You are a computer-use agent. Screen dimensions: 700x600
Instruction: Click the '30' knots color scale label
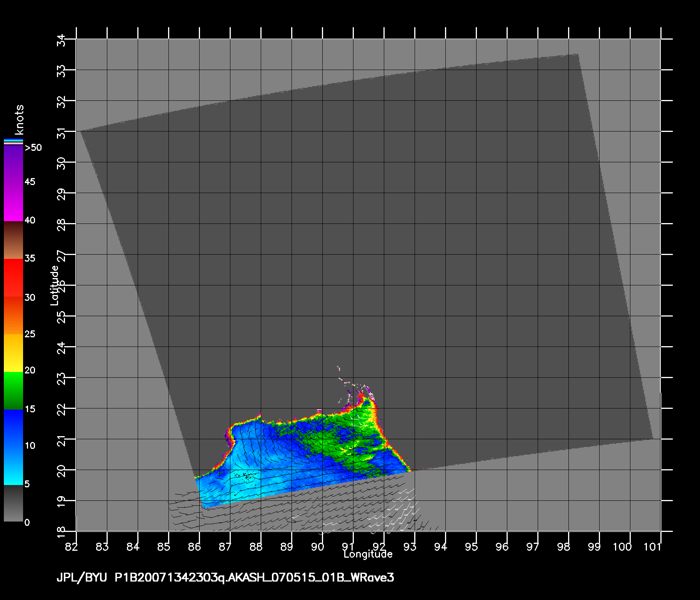(x=30, y=297)
